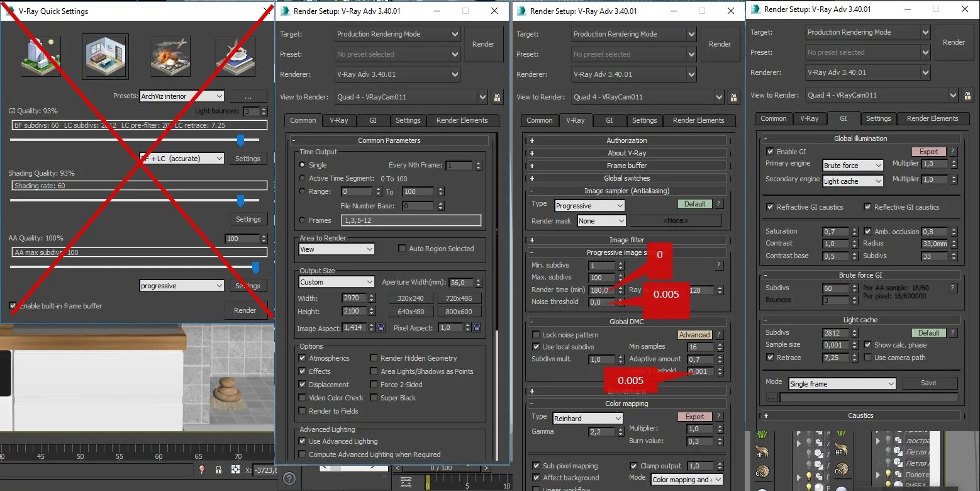Uncheck Show calc. phase
Image resolution: width=980 pixels, height=491 pixels.
tap(868, 345)
